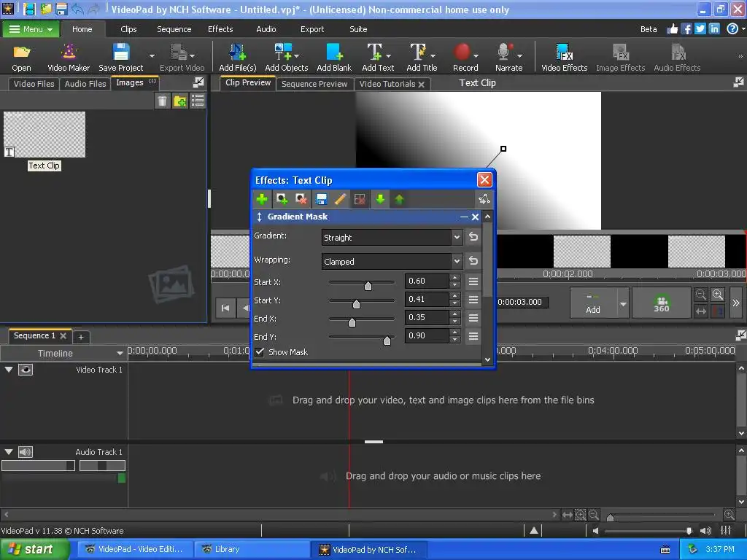Click the Twitter share icon
The width and height of the screenshot is (747, 560).
pos(700,29)
